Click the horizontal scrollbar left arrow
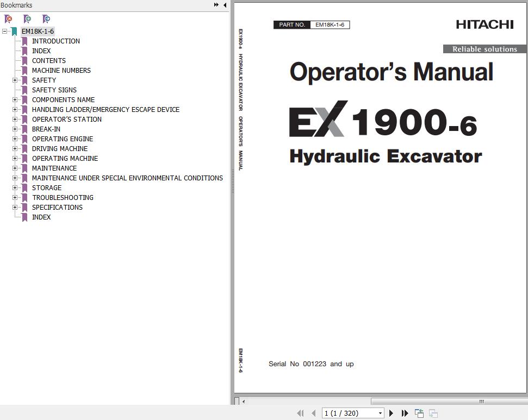Image resolution: width=528 pixels, height=420 pixels. pos(244,401)
